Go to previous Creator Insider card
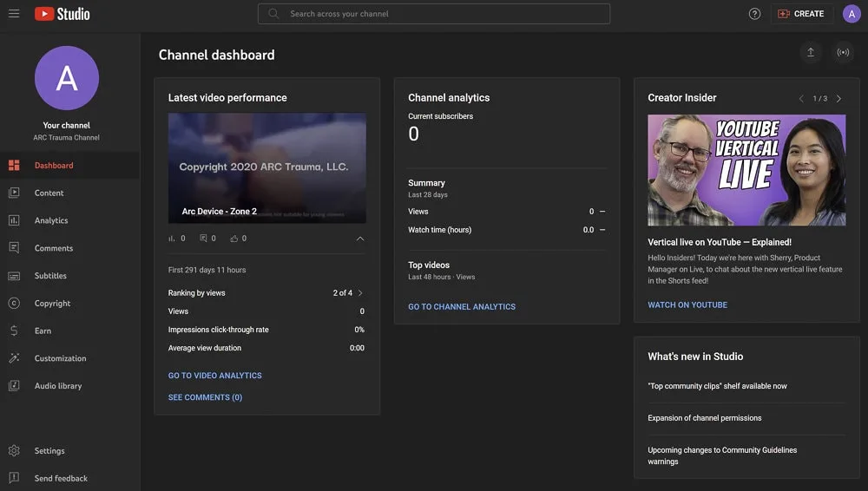This screenshot has width=868, height=491. click(x=801, y=99)
